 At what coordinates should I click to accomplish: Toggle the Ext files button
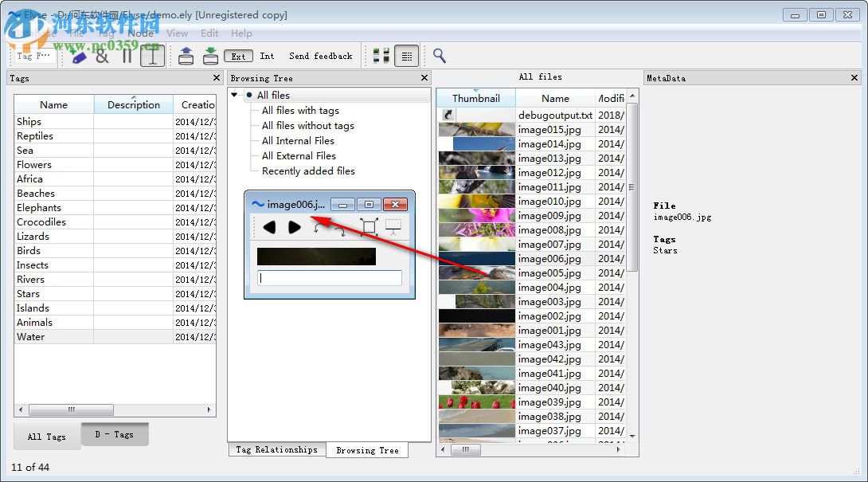coord(238,56)
